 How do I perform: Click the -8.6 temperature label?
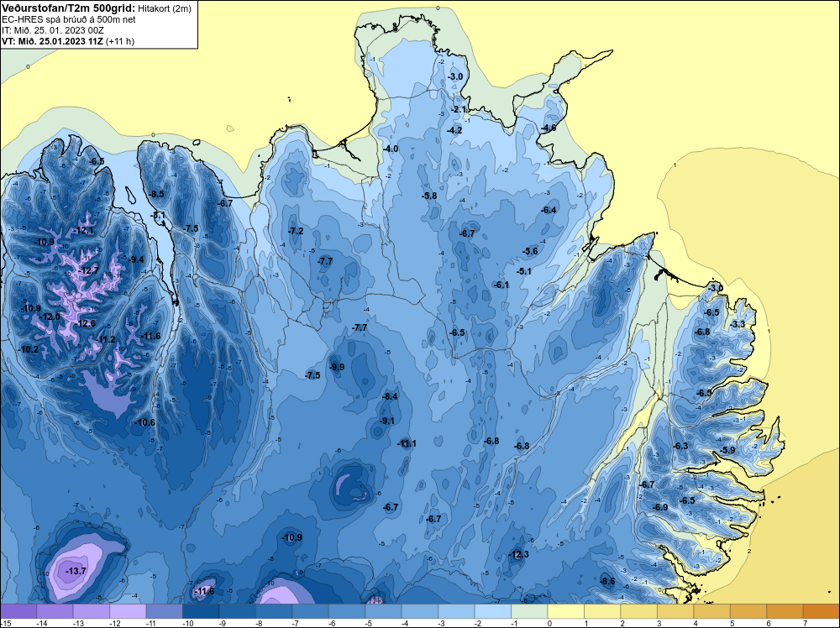click(x=607, y=581)
